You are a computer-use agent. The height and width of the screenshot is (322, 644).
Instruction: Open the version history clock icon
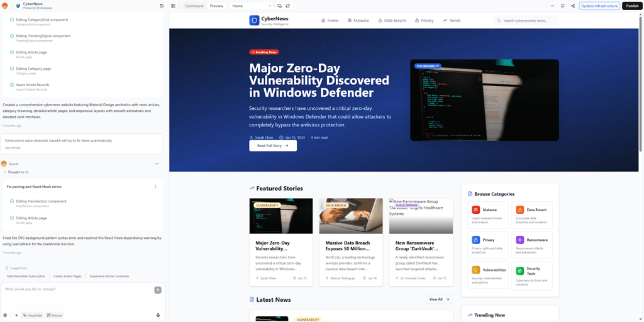[162, 6]
